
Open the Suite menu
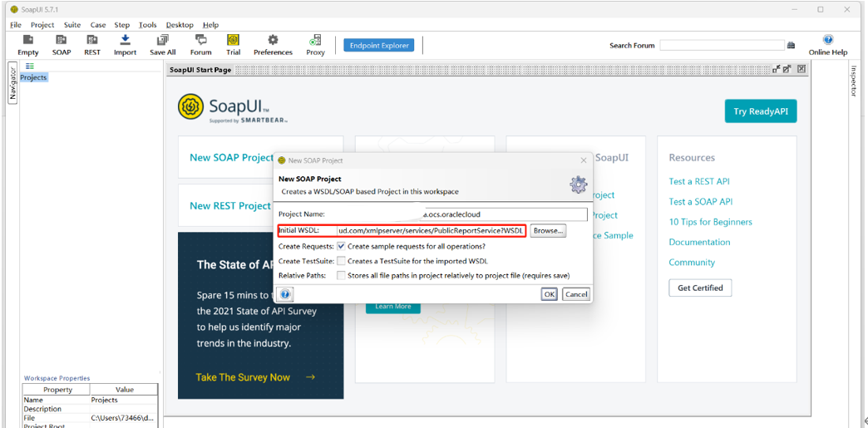tap(72, 25)
